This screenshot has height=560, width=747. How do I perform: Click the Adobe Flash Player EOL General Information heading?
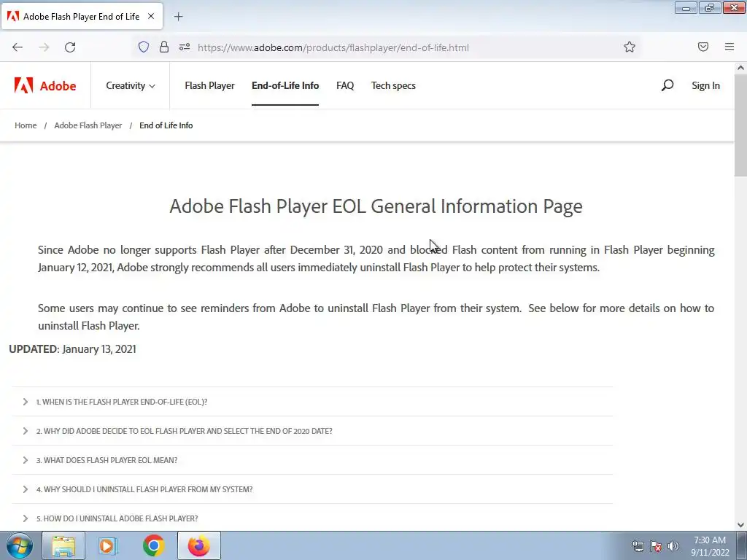point(376,206)
